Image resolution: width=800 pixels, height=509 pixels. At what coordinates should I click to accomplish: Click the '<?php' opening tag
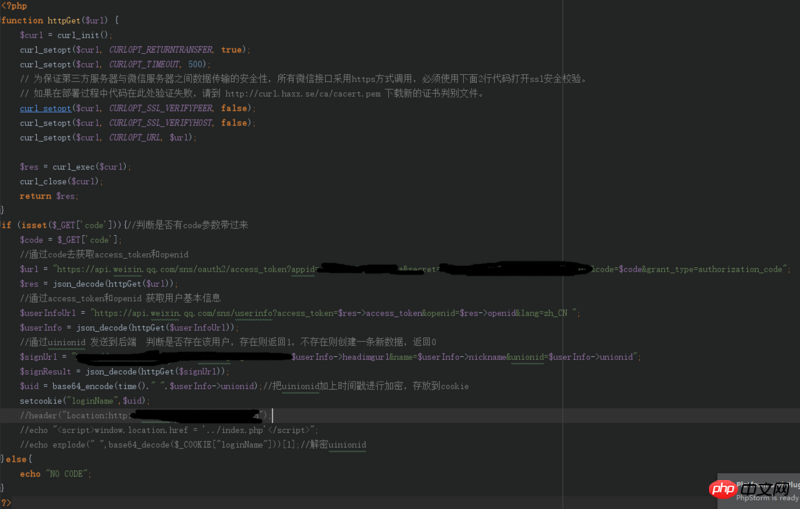pyautogui.click(x=14, y=6)
